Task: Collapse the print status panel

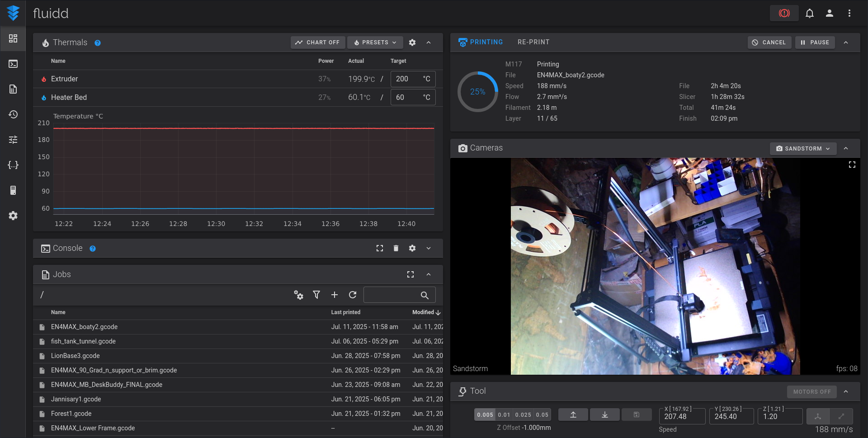Action: pyautogui.click(x=846, y=42)
